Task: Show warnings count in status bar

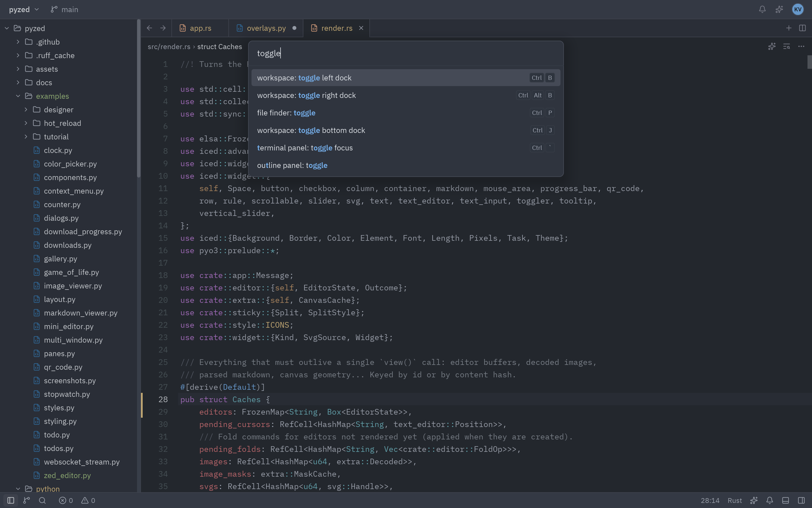Action: pyautogui.click(x=88, y=500)
